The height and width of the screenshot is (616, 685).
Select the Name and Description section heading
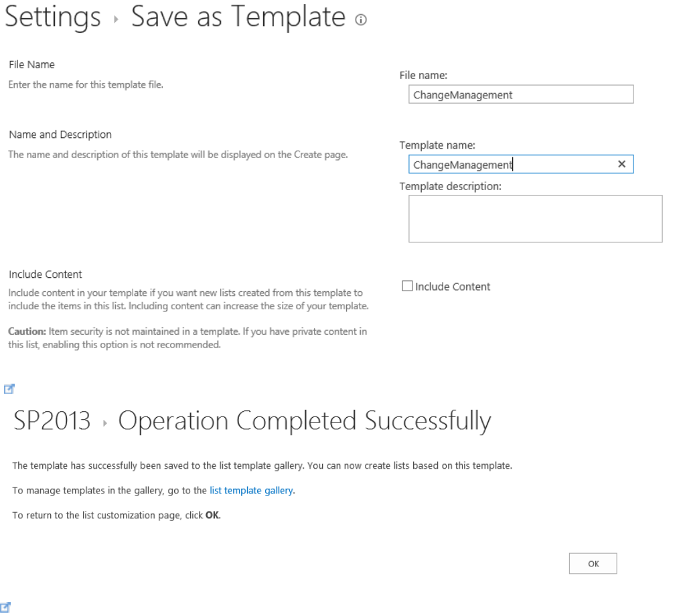click(x=60, y=135)
